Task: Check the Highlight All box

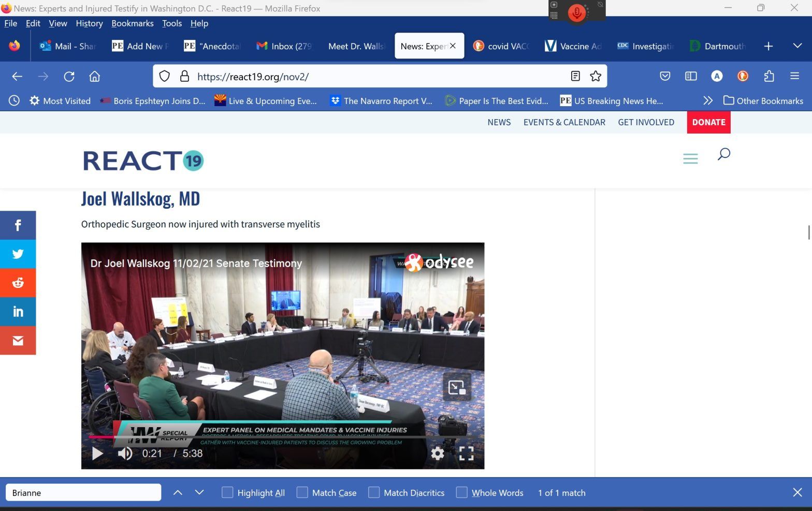Action: tap(227, 492)
